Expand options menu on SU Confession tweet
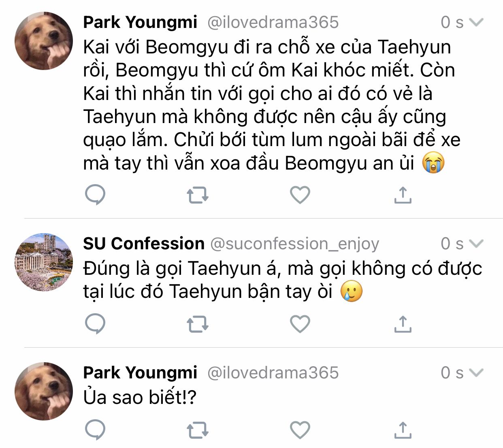 476,243
